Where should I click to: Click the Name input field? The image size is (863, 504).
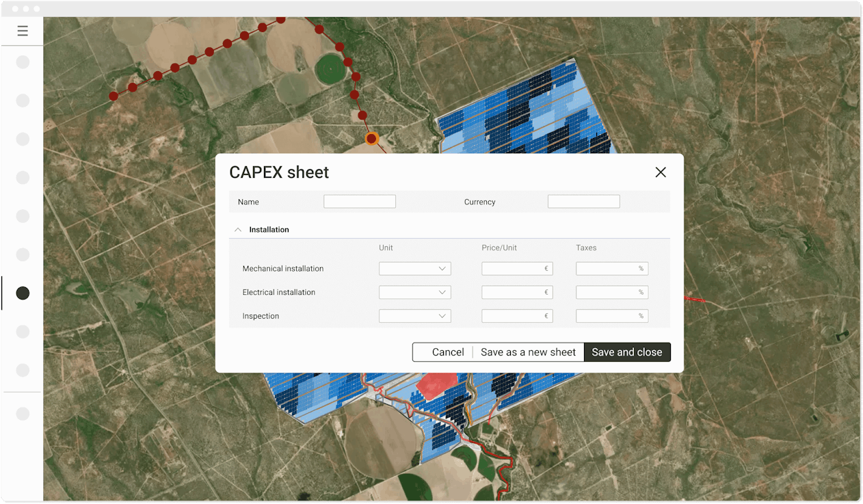tap(359, 201)
